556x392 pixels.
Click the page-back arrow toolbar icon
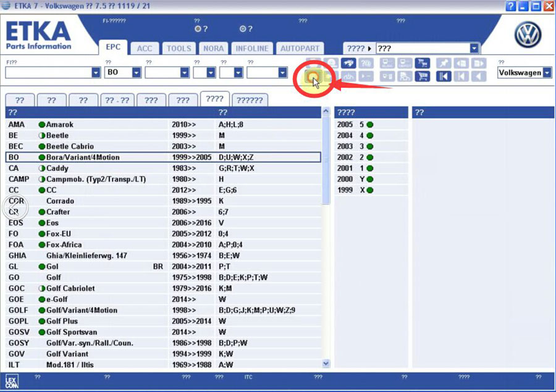tap(461, 63)
